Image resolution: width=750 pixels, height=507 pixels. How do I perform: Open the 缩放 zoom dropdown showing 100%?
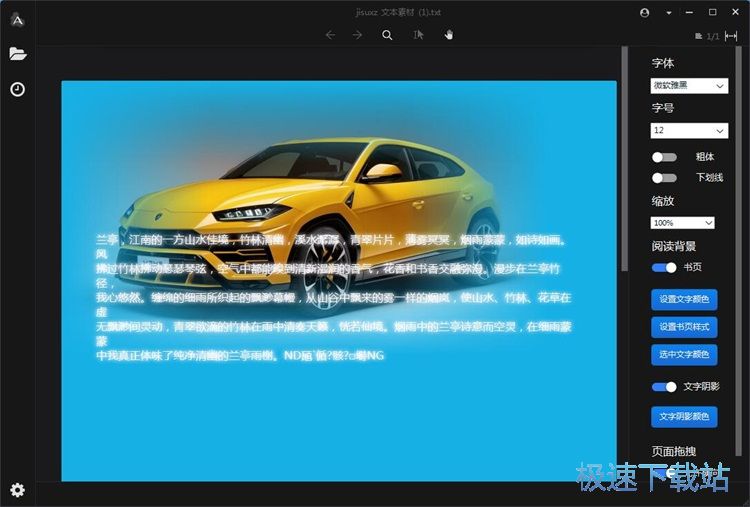pos(683,223)
